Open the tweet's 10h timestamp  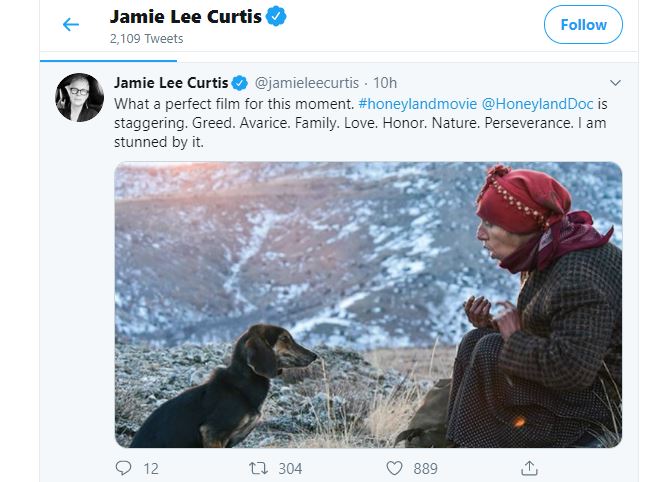point(385,82)
